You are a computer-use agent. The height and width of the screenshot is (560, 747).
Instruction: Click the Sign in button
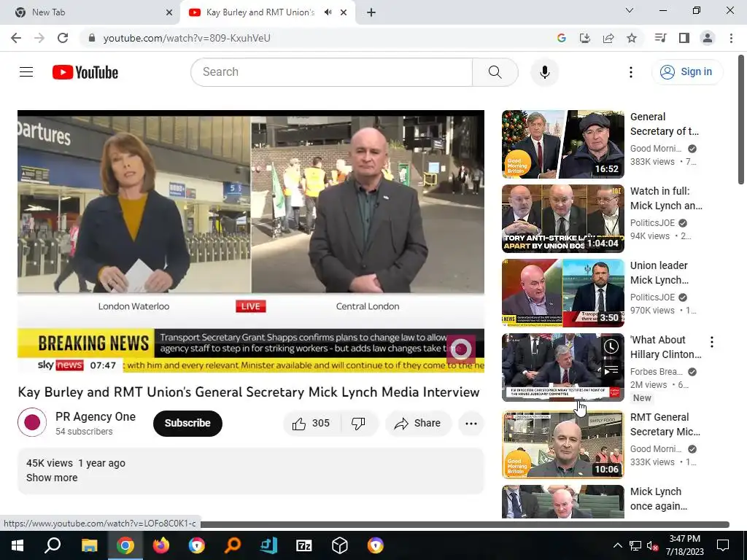[x=686, y=72]
